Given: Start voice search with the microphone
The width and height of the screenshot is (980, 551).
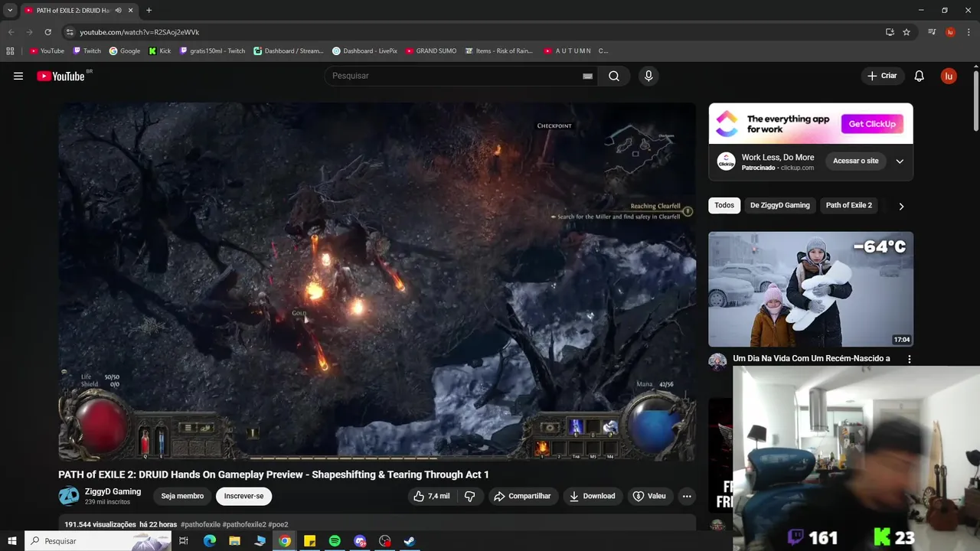Looking at the screenshot, I should pyautogui.click(x=648, y=76).
